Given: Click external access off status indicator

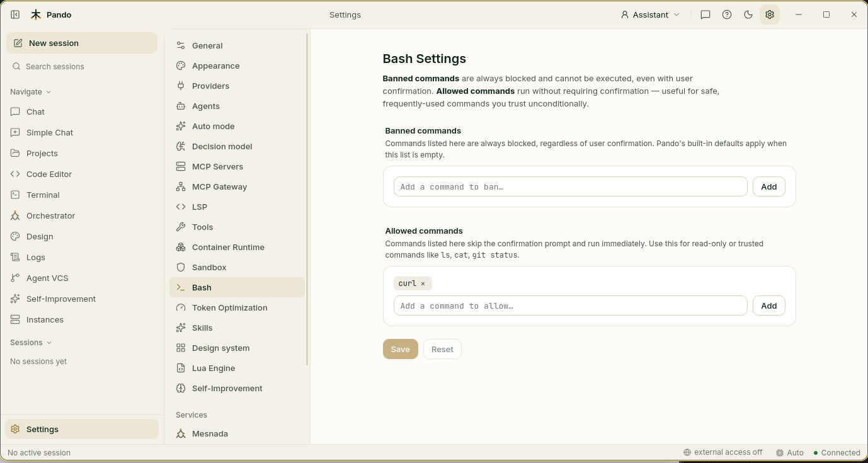Looking at the screenshot, I should click(x=723, y=452).
